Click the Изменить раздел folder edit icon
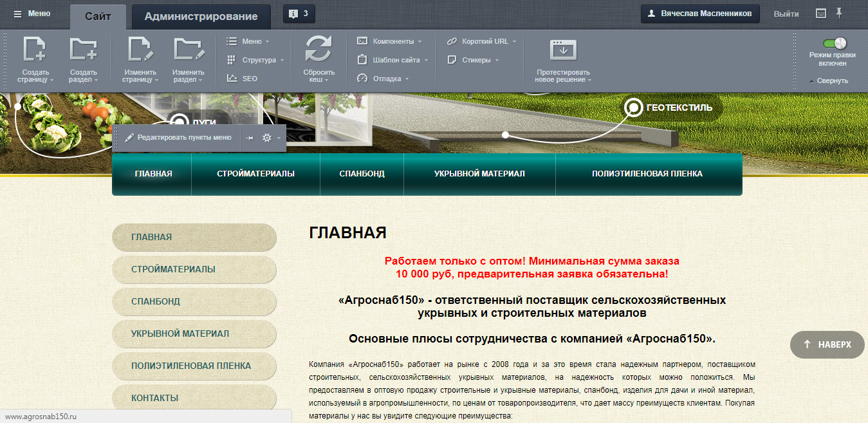This screenshot has height=423, width=868. pyautogui.click(x=189, y=50)
